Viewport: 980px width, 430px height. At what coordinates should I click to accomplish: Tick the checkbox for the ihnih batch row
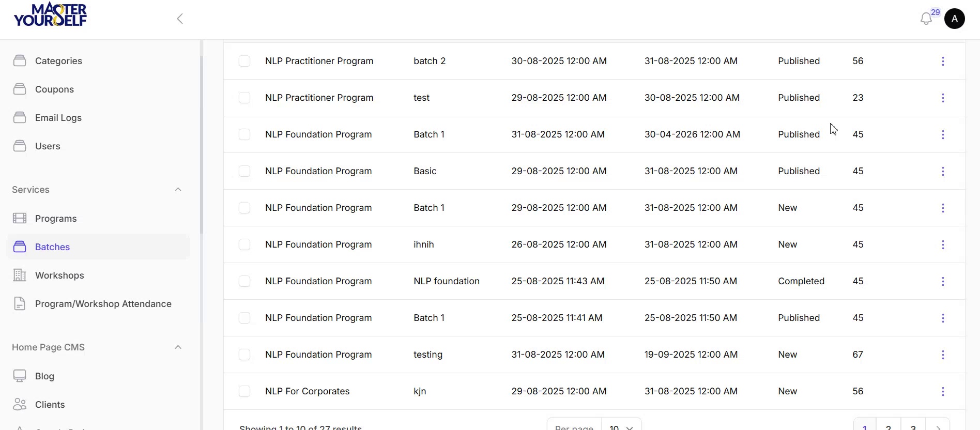click(x=244, y=244)
